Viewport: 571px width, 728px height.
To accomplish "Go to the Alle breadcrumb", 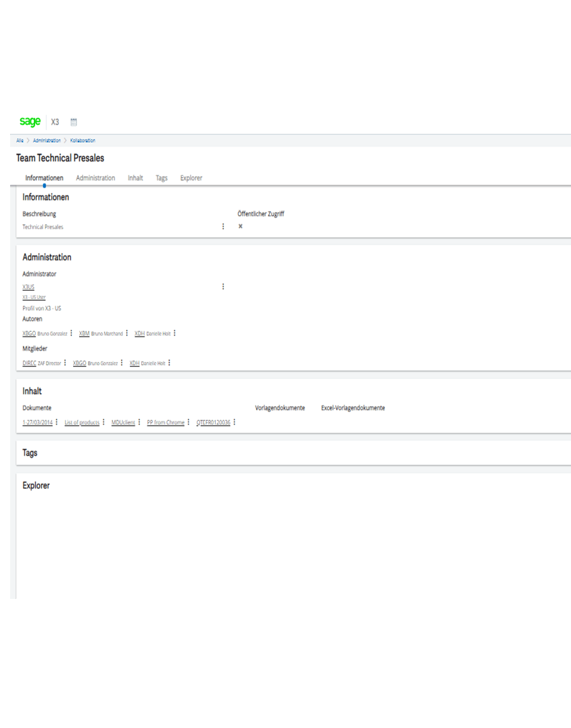I will 20,140.
